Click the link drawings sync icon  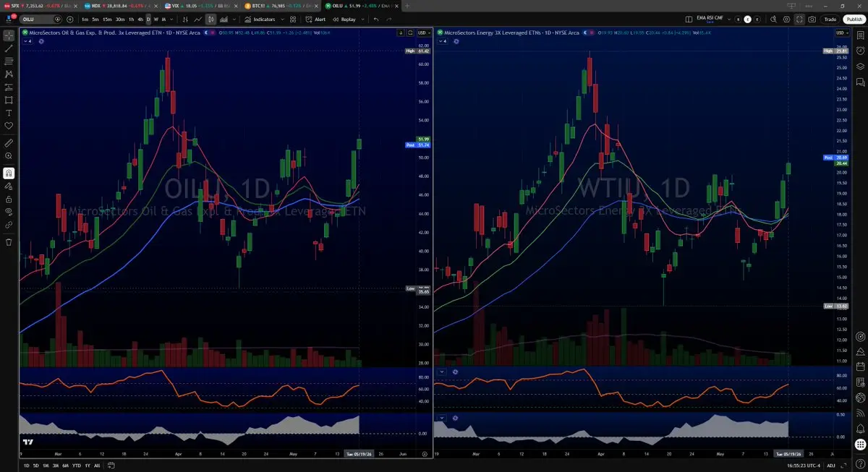tap(9, 225)
